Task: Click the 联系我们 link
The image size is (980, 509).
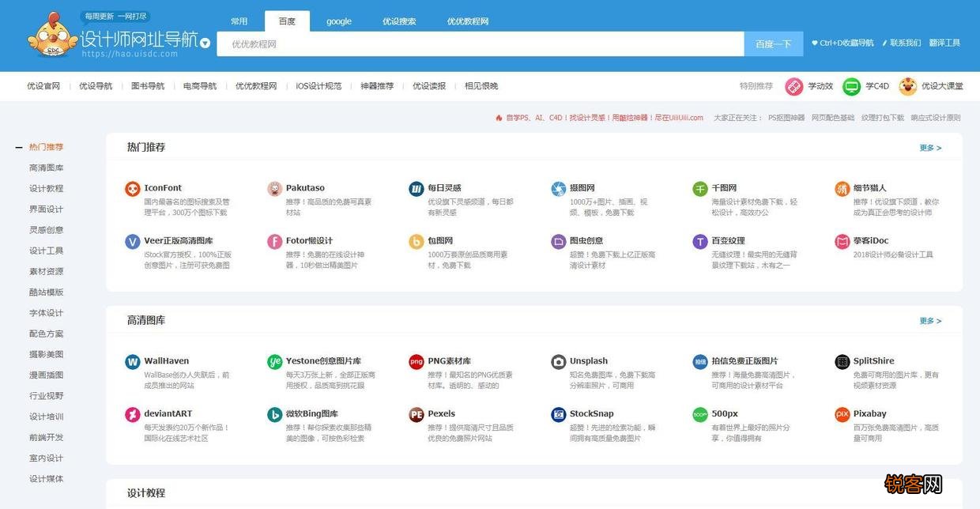Action: 901,43
